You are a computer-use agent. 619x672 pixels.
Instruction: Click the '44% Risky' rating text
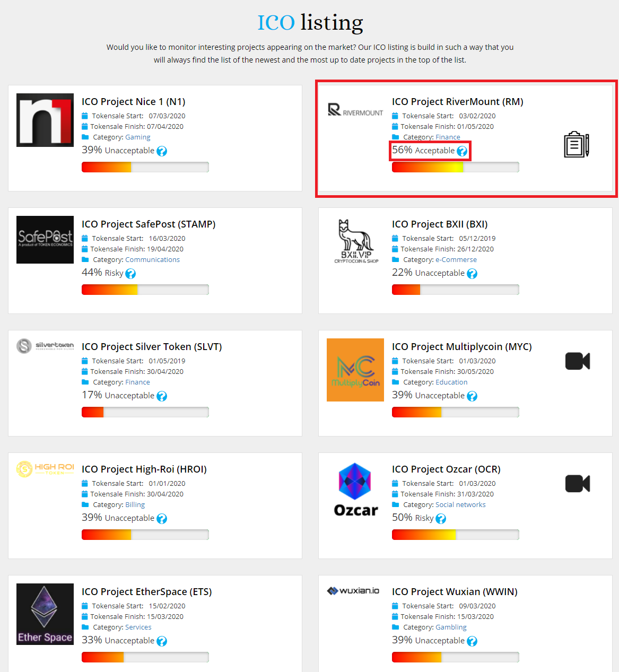click(x=102, y=273)
